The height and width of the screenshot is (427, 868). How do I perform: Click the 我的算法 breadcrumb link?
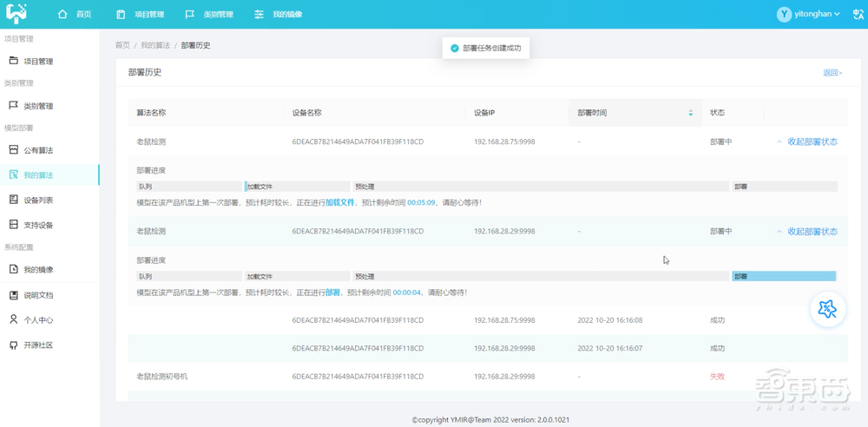pos(155,45)
